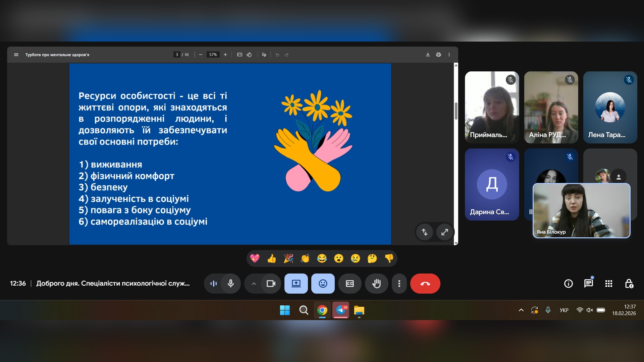Open the in-call chat panel
This screenshot has width=644, height=362.
[588, 284]
